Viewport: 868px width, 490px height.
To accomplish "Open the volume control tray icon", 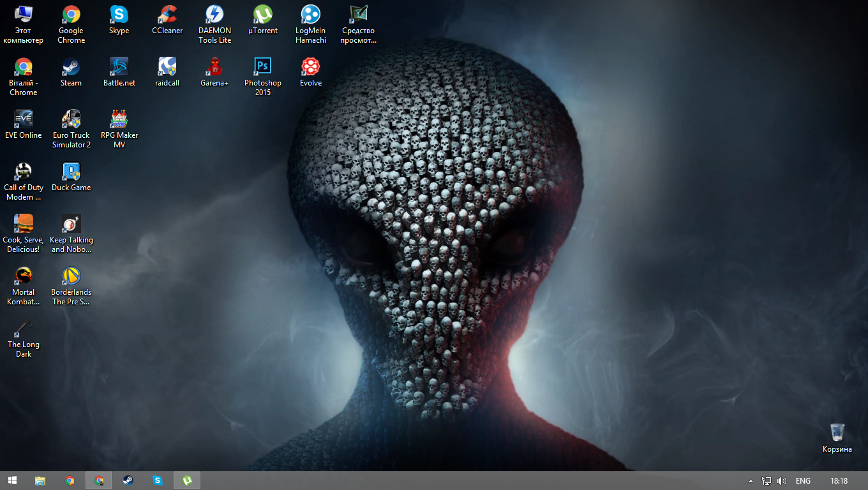I will pos(782,481).
